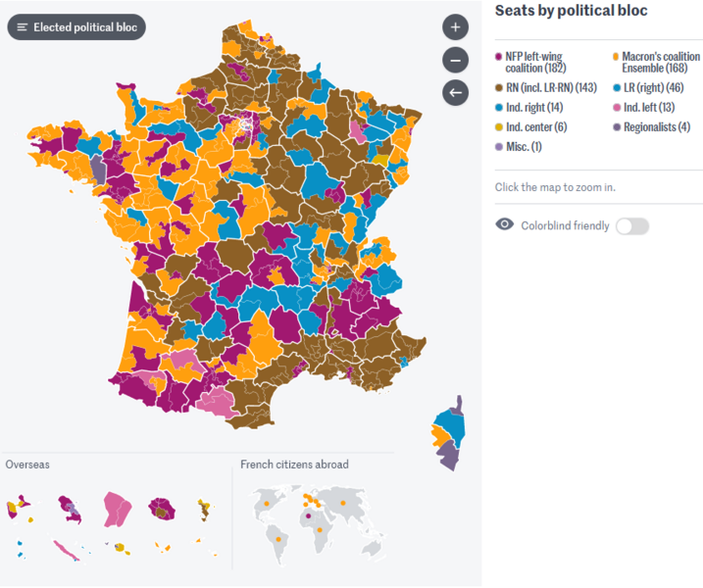Click the eye icon beside Colorblind friendly

point(505,225)
